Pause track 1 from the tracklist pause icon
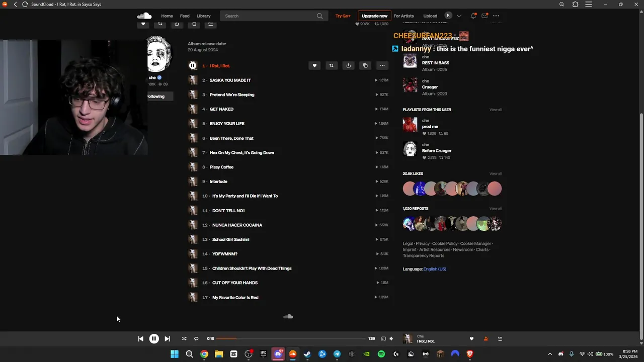The width and height of the screenshot is (644, 362). pyautogui.click(x=192, y=65)
